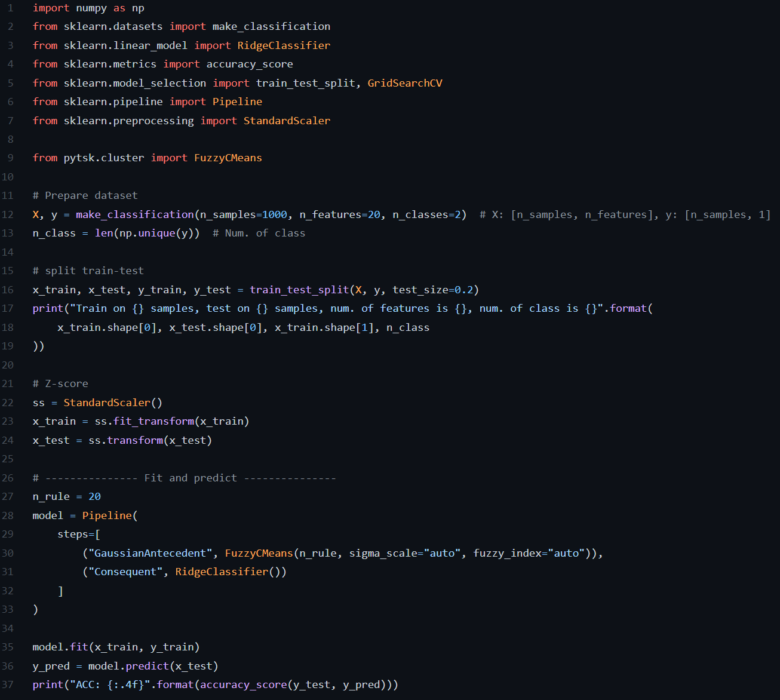Click the train_test_split call on line 16
This screenshot has width=780, height=700.
tap(299, 290)
